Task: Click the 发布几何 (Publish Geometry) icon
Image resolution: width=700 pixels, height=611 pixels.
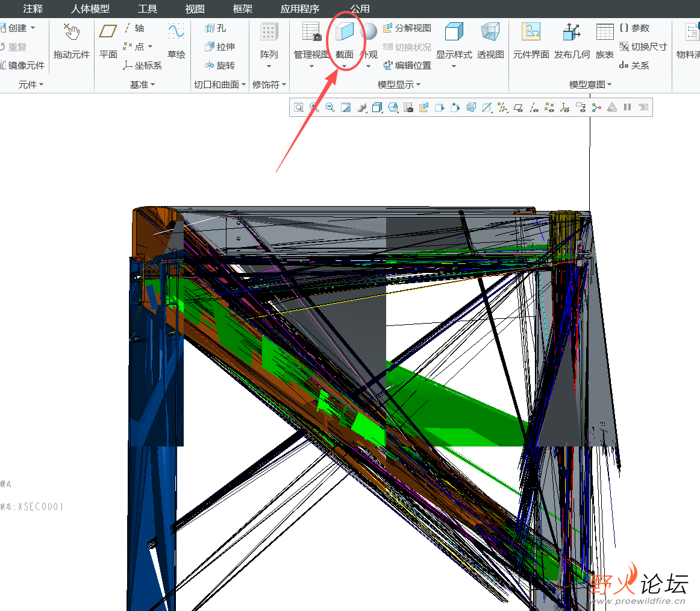Action: click(x=572, y=40)
